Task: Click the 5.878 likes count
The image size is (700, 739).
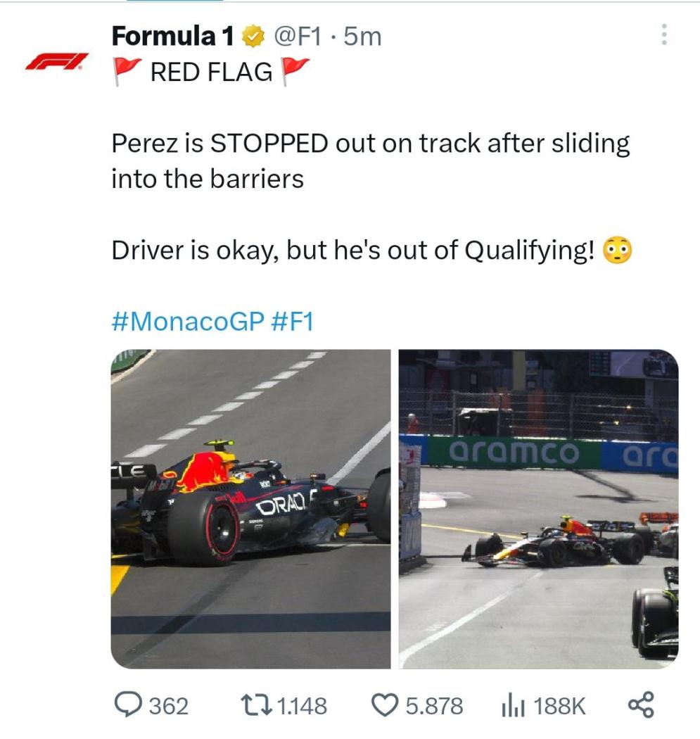Action: 435,705
